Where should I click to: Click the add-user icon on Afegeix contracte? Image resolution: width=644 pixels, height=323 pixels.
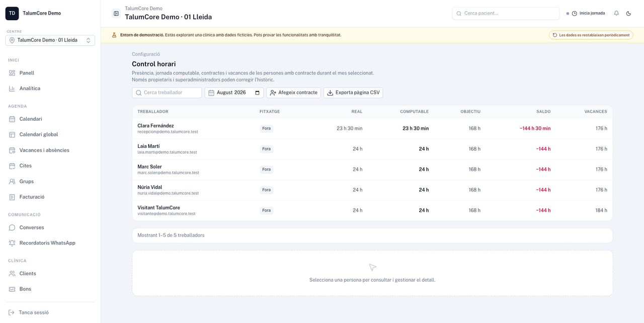[273, 93]
